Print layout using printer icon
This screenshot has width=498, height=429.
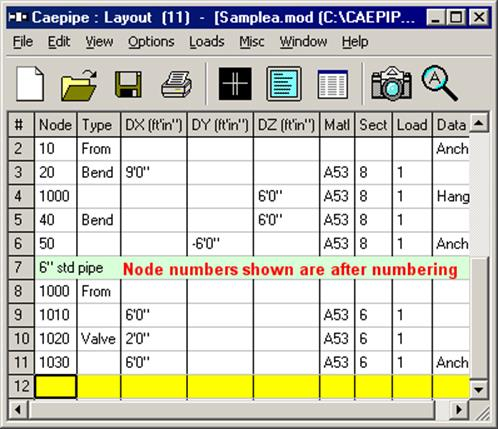click(176, 84)
